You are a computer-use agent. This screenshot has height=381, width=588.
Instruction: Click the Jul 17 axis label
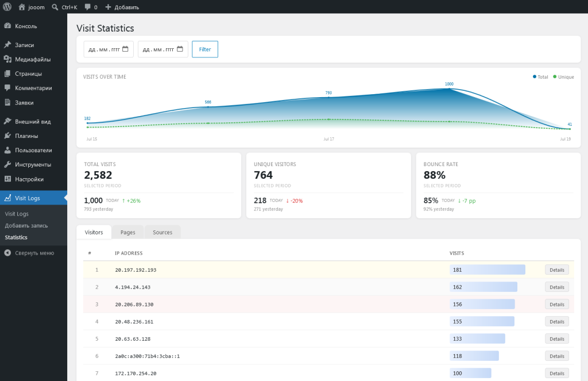point(329,139)
